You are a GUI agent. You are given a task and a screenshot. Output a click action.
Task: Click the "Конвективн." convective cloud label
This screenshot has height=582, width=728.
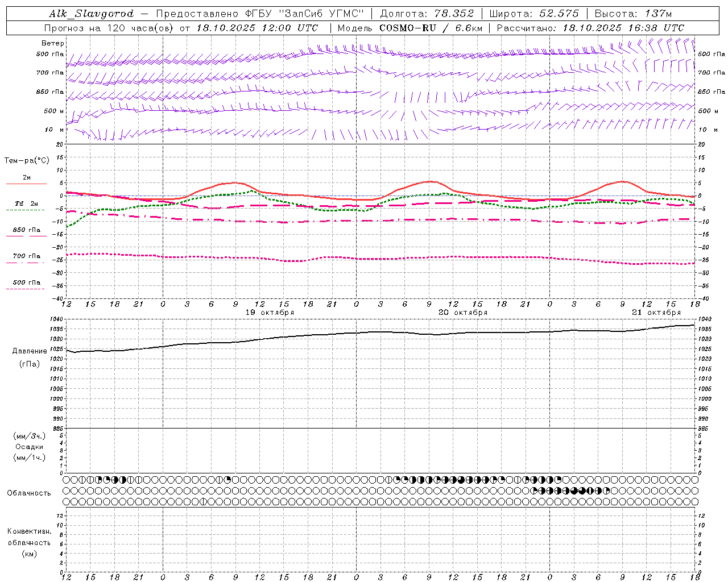tap(30, 531)
